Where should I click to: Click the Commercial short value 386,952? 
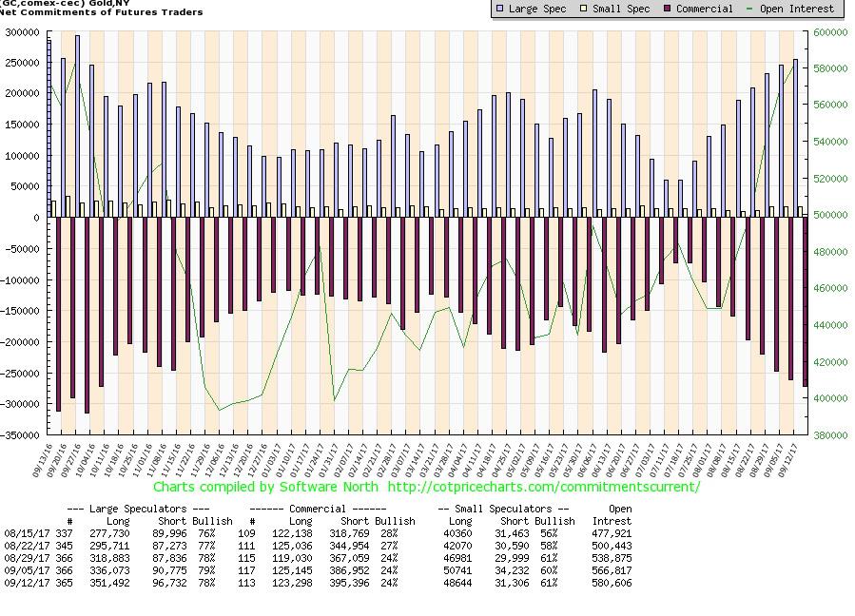pos(350,570)
